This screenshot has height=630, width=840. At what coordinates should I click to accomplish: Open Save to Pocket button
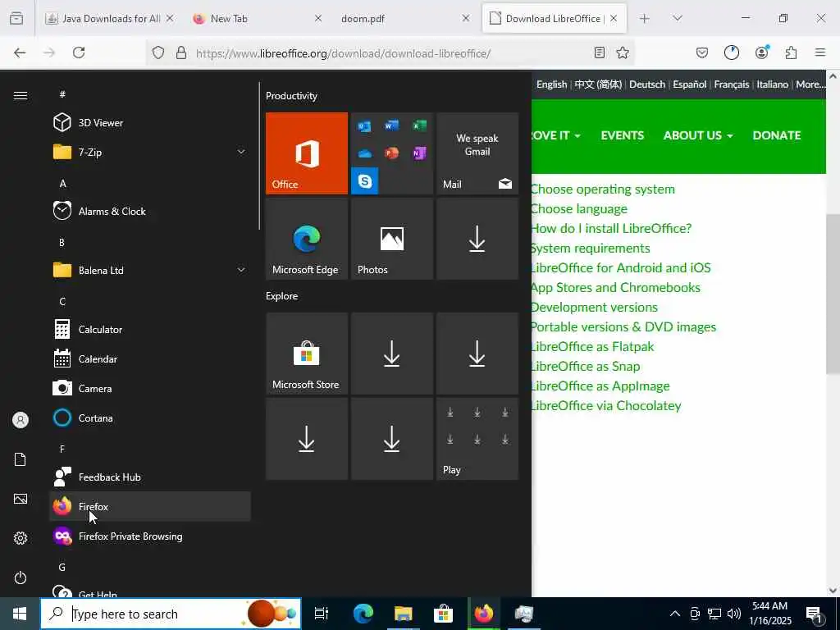(702, 52)
